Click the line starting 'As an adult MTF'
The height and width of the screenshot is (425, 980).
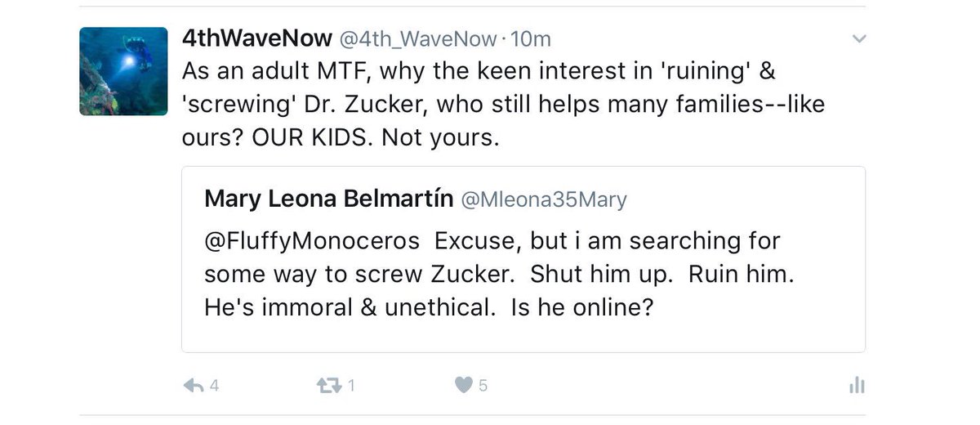click(x=478, y=71)
